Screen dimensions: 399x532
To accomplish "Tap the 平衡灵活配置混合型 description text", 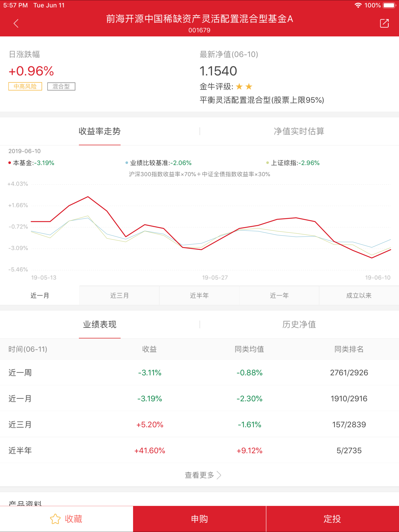I will [262, 100].
